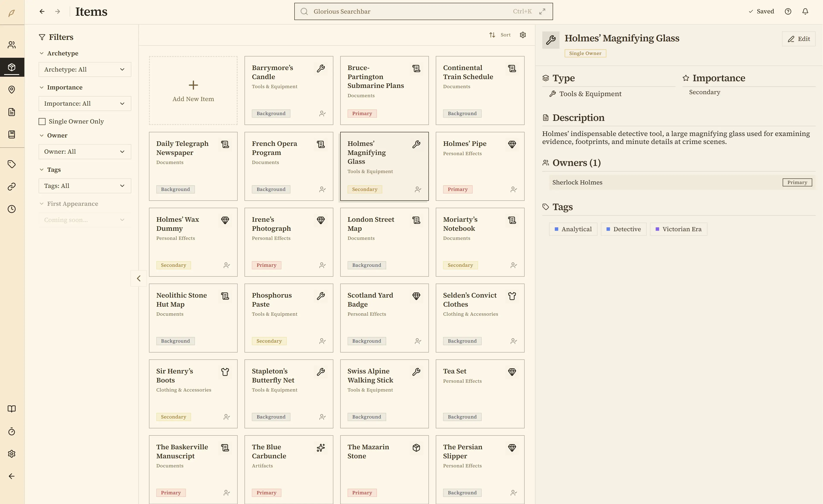Open the Tags panel from the sidebar

click(12, 164)
